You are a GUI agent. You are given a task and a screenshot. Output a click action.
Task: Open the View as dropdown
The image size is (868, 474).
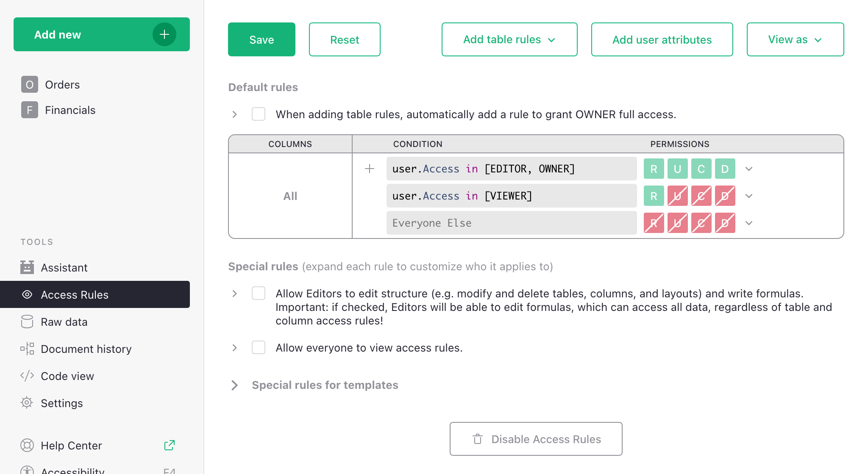pos(795,39)
